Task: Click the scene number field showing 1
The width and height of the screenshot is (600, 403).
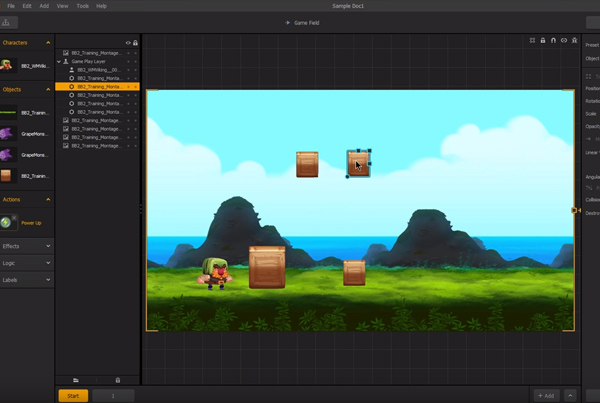Action: pyautogui.click(x=113, y=396)
